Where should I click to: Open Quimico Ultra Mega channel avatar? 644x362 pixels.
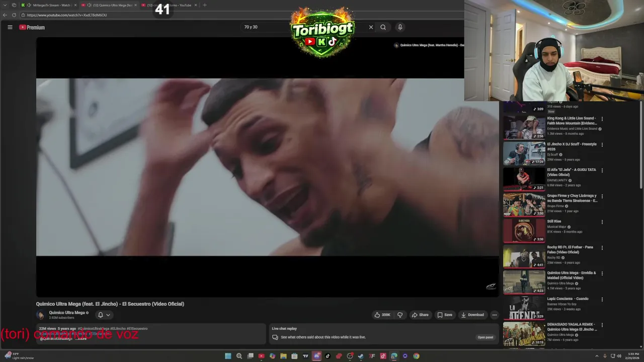pyautogui.click(x=41, y=315)
